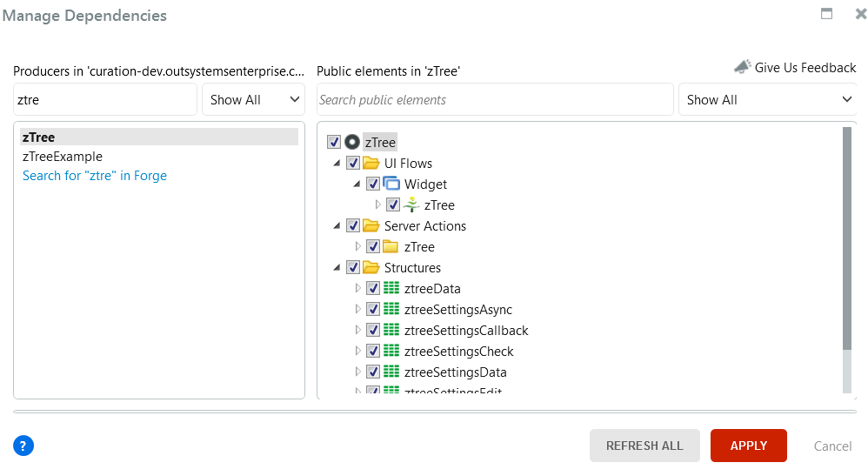Click the ztreeSettingsCallback structure icon
The width and height of the screenshot is (868, 476).
[x=391, y=330]
